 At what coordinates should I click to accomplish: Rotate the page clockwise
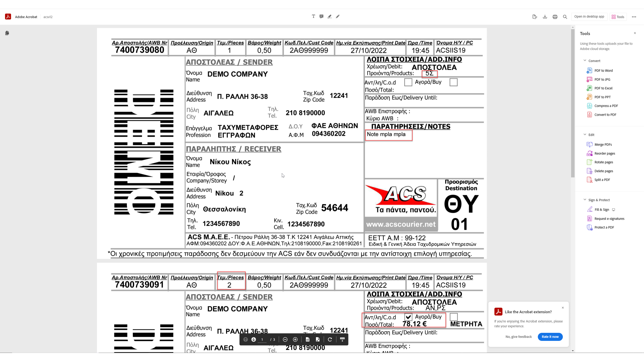tap(330, 340)
